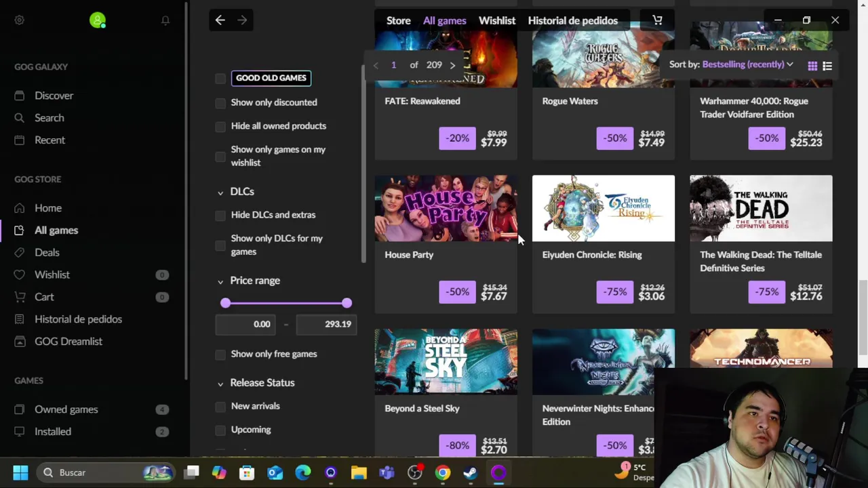868x488 pixels.
Task: Click the Wishlist heart icon in the sidebar
Action: (20, 274)
